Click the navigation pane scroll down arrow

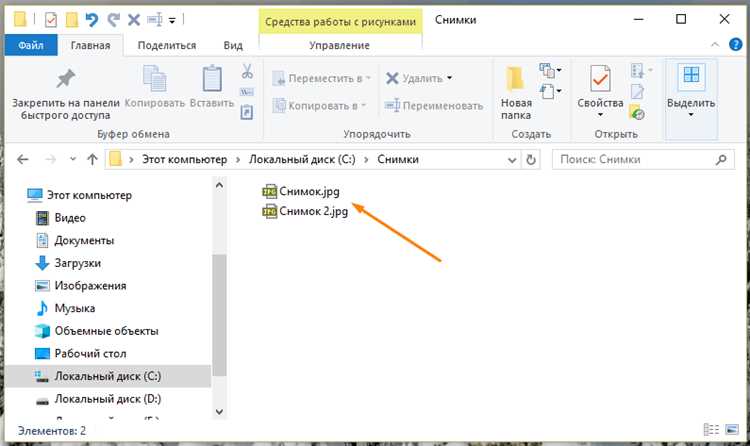(220, 411)
